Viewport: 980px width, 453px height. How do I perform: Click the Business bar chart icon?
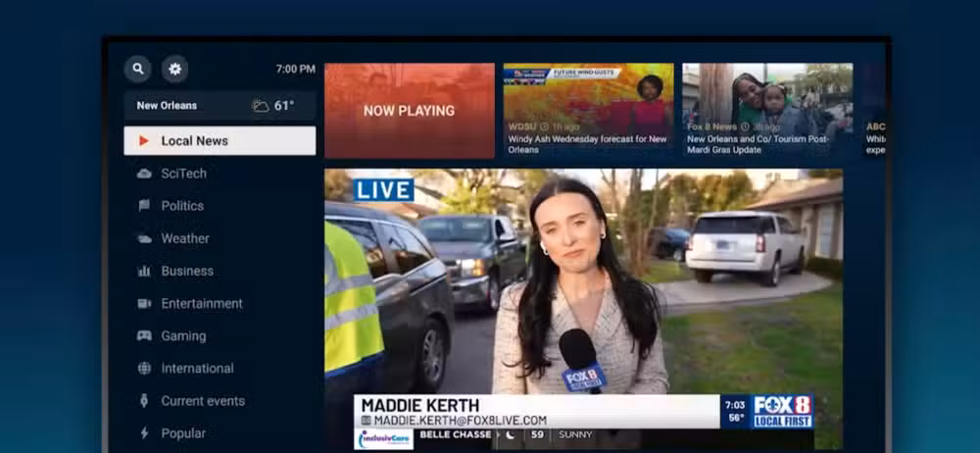(x=144, y=271)
